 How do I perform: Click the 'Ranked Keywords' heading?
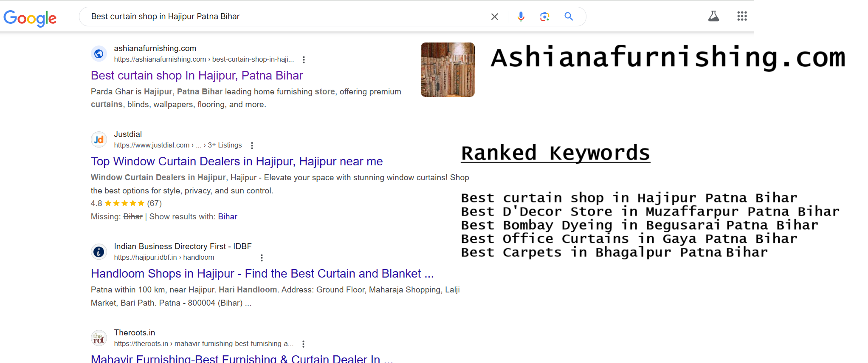pos(555,153)
